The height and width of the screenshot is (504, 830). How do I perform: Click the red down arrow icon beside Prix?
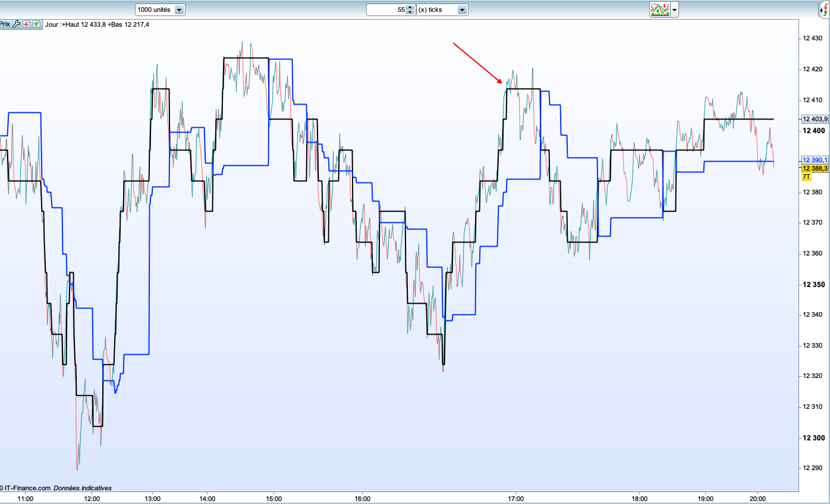point(27,24)
